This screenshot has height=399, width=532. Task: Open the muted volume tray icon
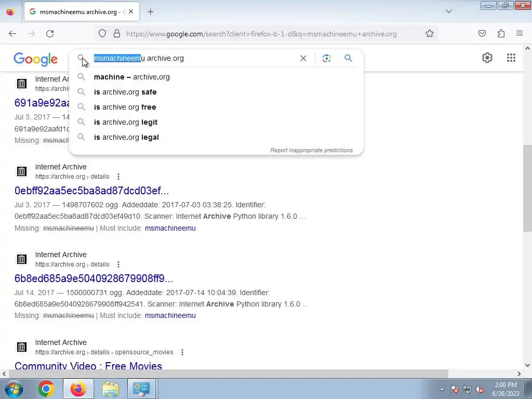(x=480, y=389)
